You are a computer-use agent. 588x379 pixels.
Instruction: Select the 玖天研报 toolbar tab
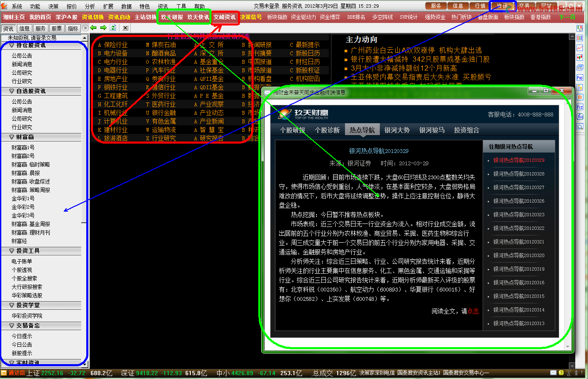pyautogui.click(x=172, y=17)
